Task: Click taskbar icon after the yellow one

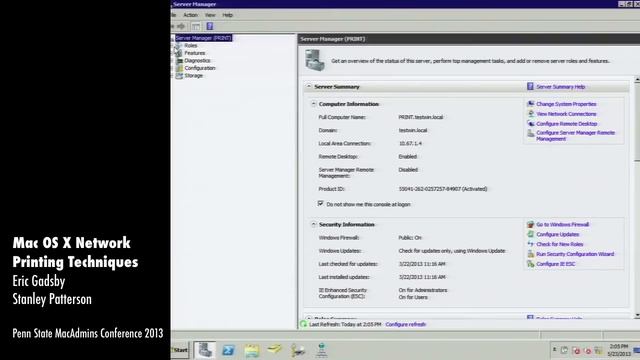Action: coord(298,350)
